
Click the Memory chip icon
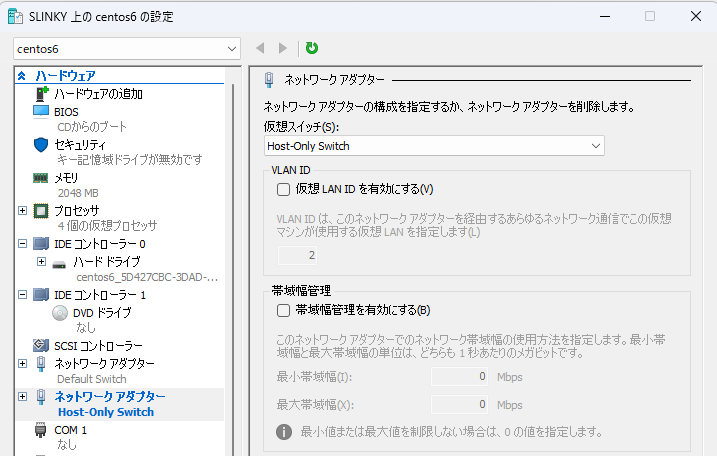pos(41,178)
